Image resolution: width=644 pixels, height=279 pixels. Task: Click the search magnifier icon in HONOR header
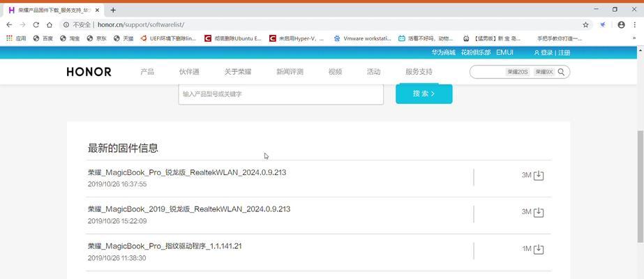[561, 72]
